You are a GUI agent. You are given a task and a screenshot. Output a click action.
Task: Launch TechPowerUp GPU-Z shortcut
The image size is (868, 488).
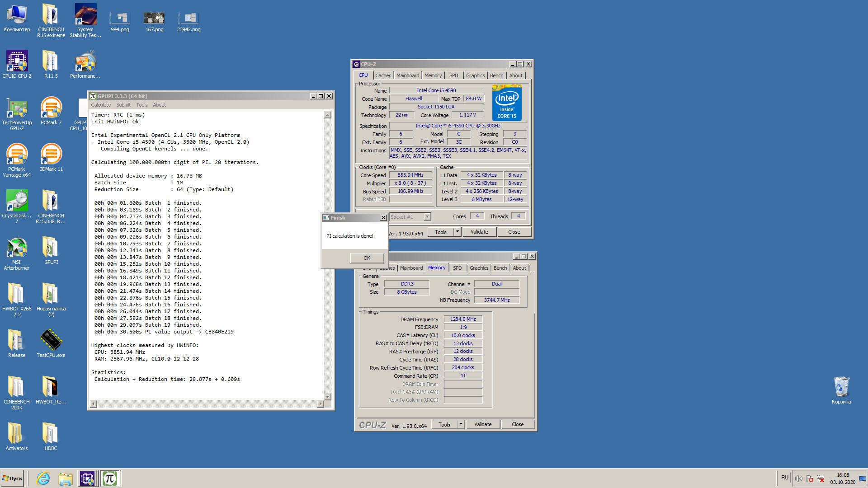click(17, 114)
